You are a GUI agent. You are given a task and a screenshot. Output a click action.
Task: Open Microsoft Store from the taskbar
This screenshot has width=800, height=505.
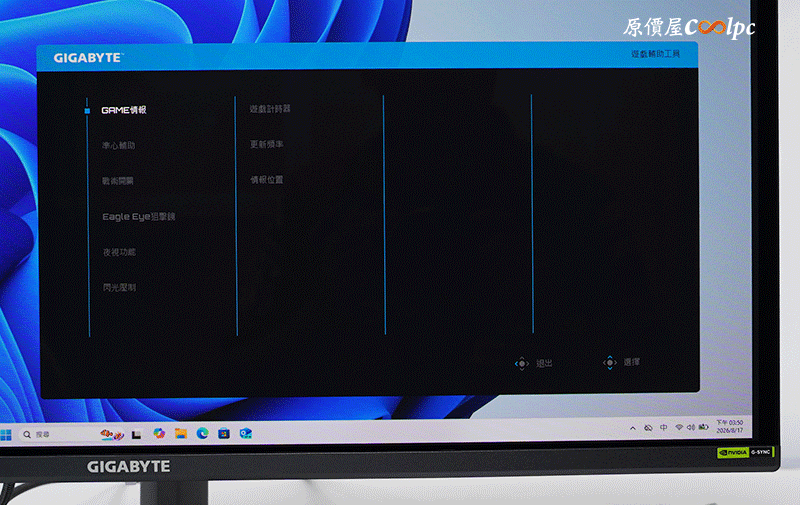coord(224,434)
